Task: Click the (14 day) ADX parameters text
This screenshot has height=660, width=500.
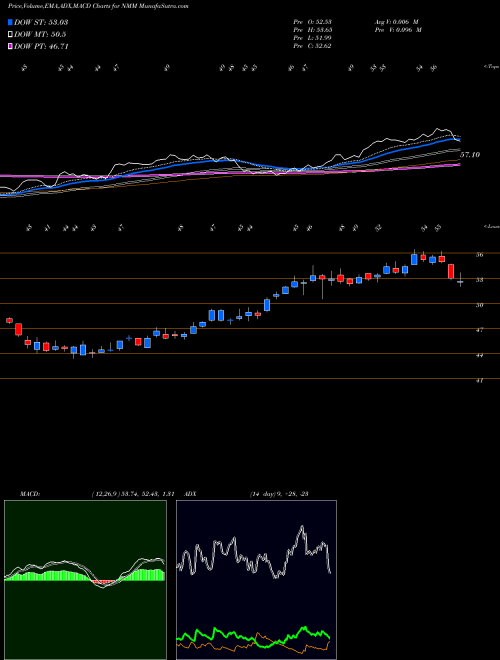Action: pos(279,494)
